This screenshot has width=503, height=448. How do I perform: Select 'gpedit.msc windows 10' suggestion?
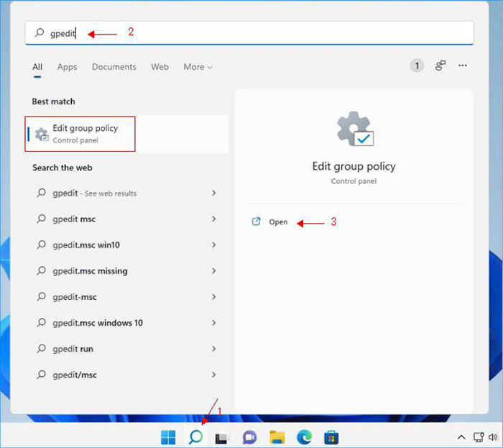click(x=126, y=323)
